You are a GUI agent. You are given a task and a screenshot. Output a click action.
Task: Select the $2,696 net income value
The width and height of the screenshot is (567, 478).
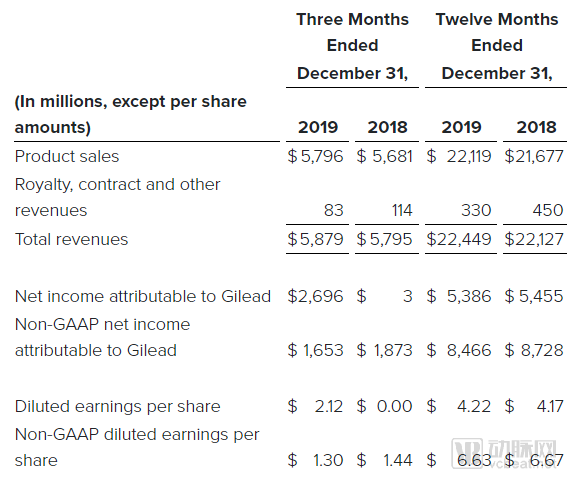(x=315, y=296)
